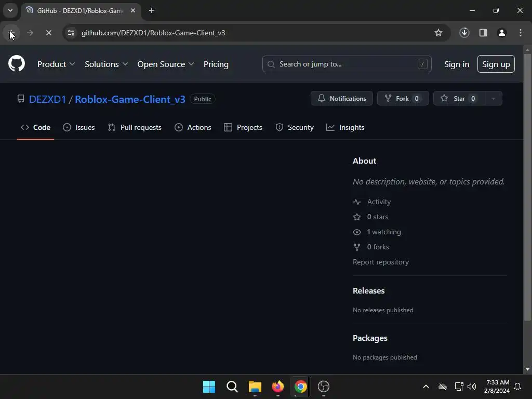Image resolution: width=532 pixels, height=399 pixels.
Task: Select the Pull requests tab
Action: pyautogui.click(x=135, y=128)
